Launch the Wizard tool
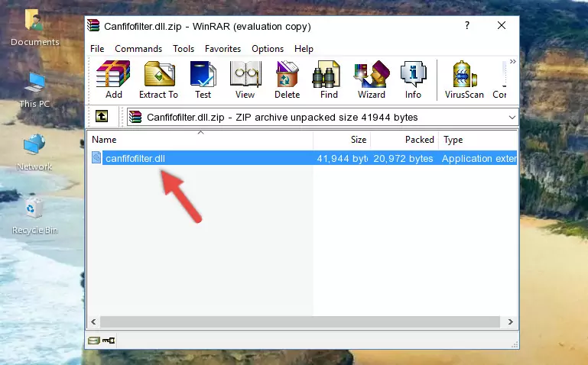 (x=372, y=79)
